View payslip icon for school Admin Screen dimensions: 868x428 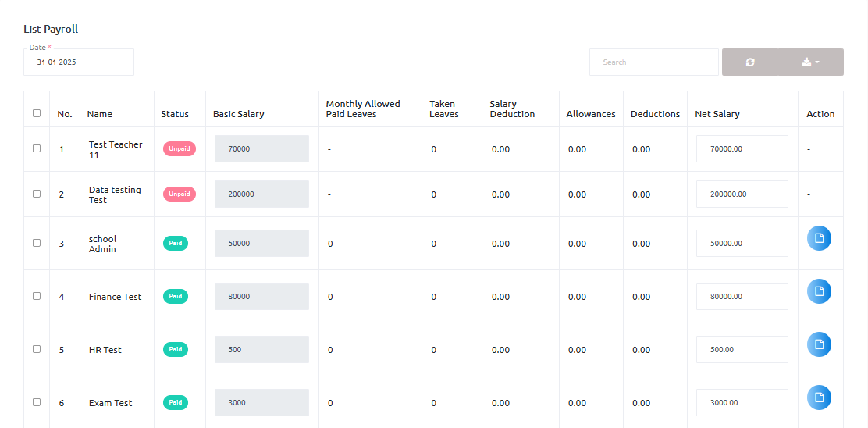(819, 238)
